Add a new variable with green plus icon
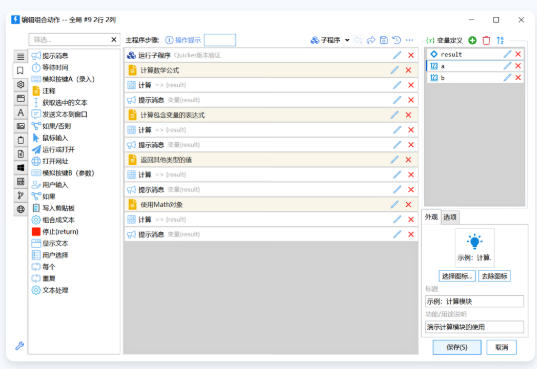This screenshot has height=369, width=537. [472, 40]
